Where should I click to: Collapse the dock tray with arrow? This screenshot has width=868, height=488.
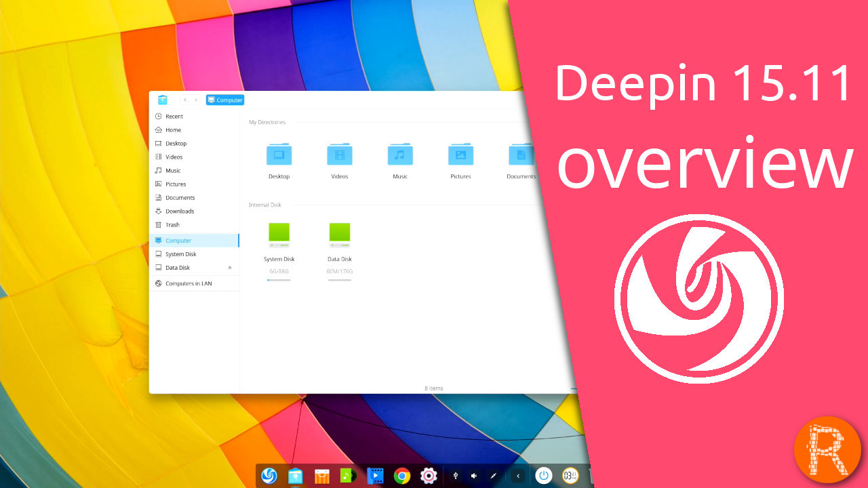click(518, 476)
